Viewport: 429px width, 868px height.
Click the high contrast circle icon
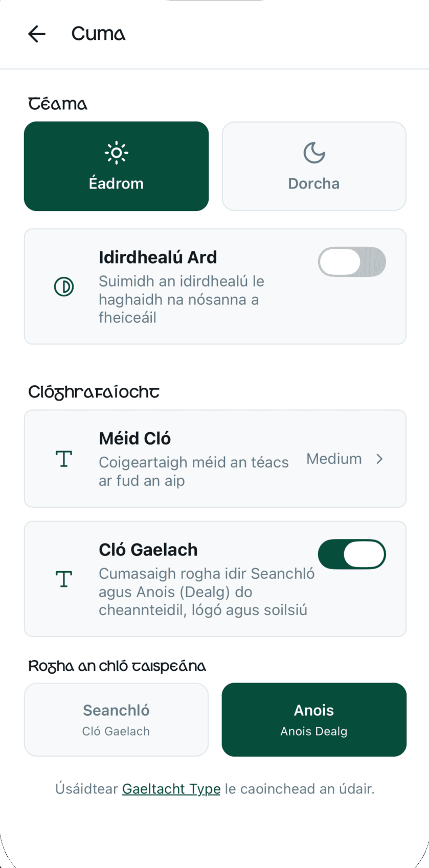(64, 287)
